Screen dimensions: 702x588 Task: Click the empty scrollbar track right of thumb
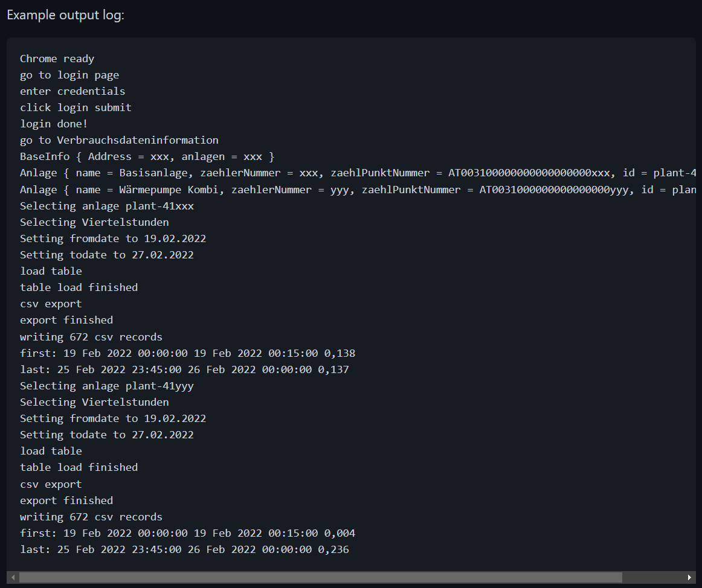tap(653, 577)
